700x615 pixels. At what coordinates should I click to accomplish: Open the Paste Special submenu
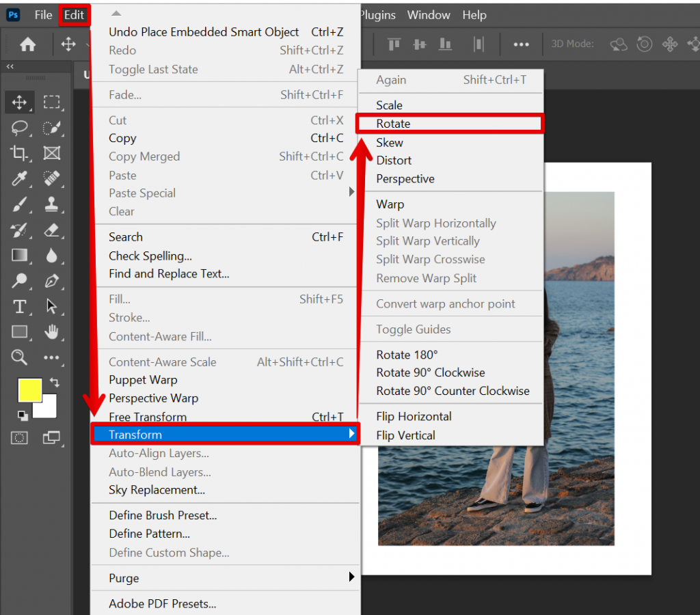[142, 193]
